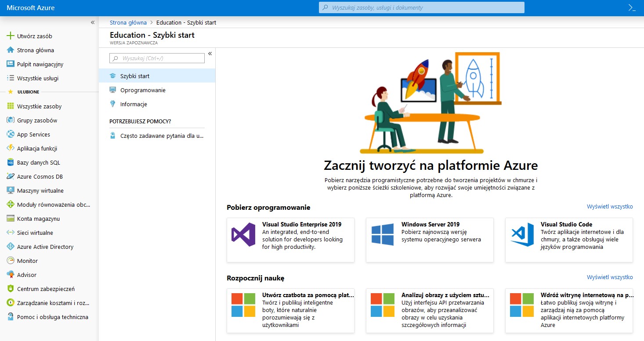Click the Grupy zasobów cube icon

[11, 120]
